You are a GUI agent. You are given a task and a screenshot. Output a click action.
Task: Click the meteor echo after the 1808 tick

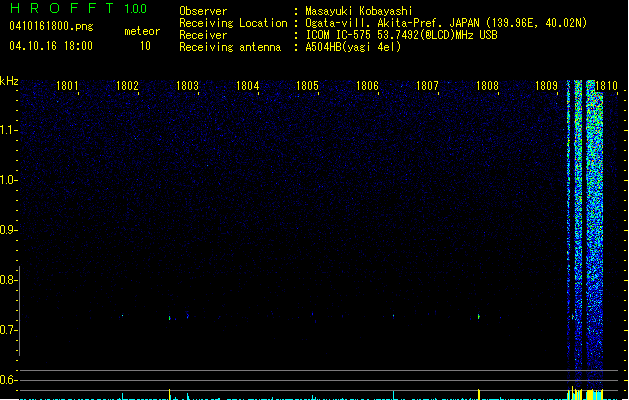479,317
